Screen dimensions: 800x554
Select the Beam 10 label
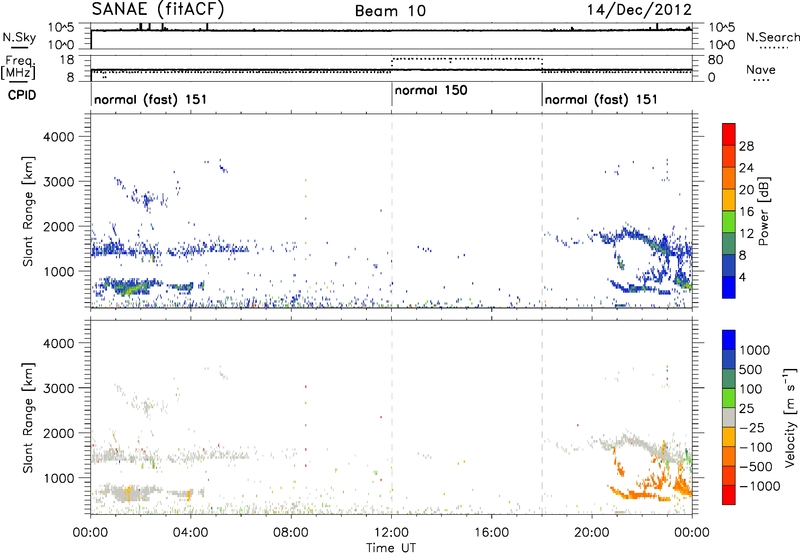click(390, 11)
